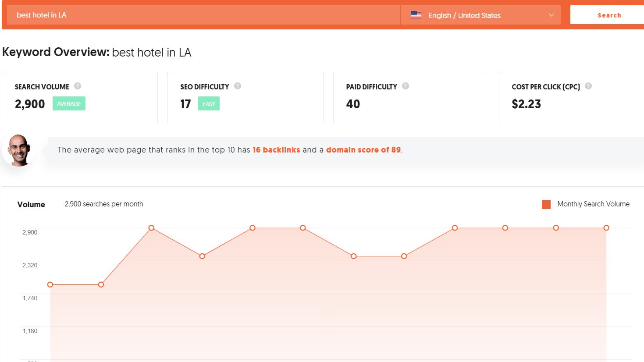This screenshot has height=362, width=644.
Task: Open the English / United States language dropdown
Action: tap(480, 15)
